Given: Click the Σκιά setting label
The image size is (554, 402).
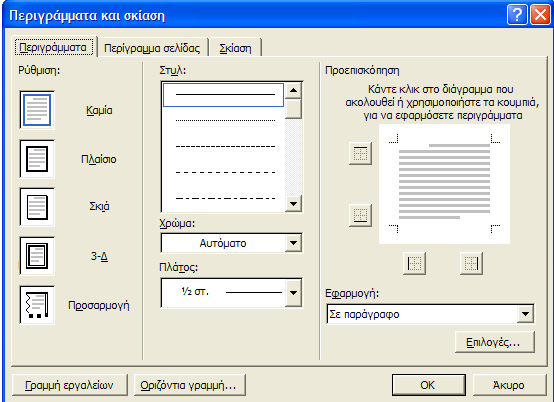Looking at the screenshot, I should [x=99, y=206].
